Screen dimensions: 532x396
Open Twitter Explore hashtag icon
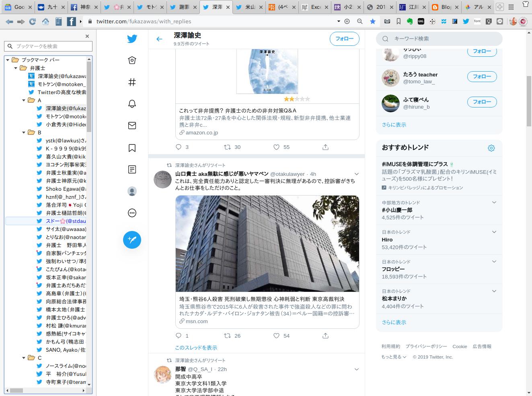coord(132,82)
